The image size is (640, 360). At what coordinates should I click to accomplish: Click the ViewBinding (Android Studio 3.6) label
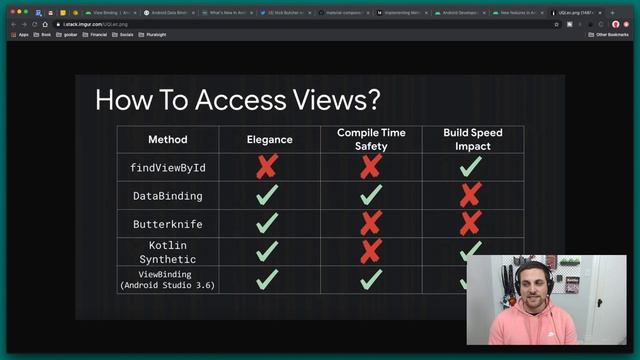click(x=167, y=280)
